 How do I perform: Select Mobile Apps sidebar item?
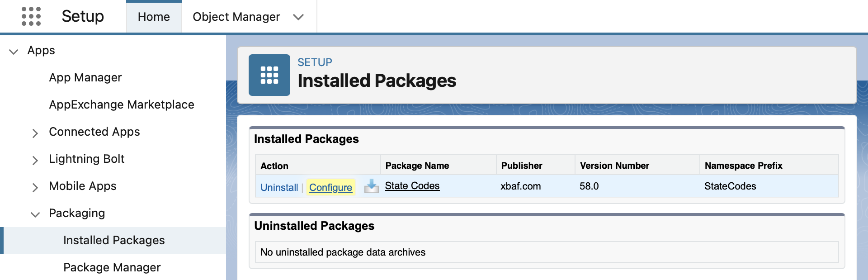coord(83,186)
